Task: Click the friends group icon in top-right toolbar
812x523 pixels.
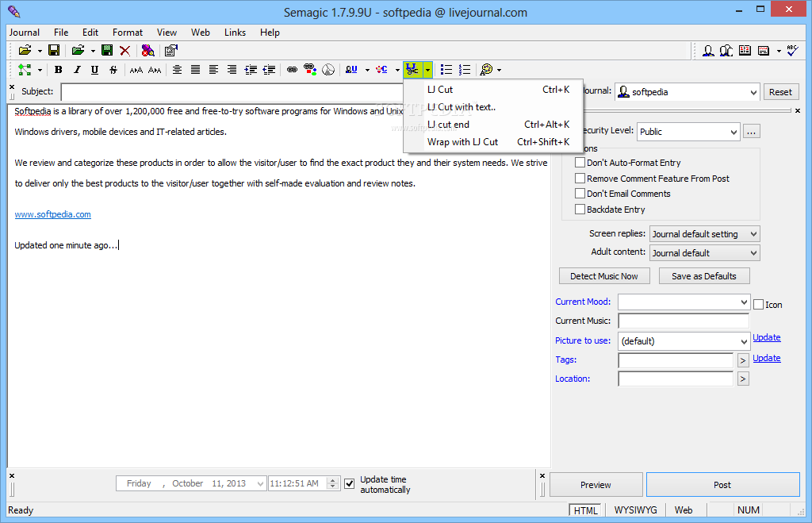Action: (x=726, y=50)
